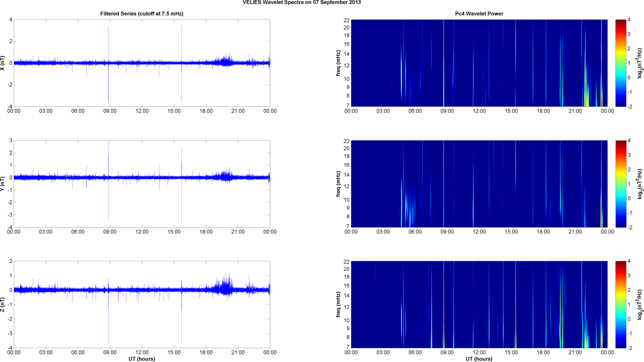The width and height of the screenshot is (644, 362).
Task: Click the Y (nT) axis label
Action: pos(3,184)
